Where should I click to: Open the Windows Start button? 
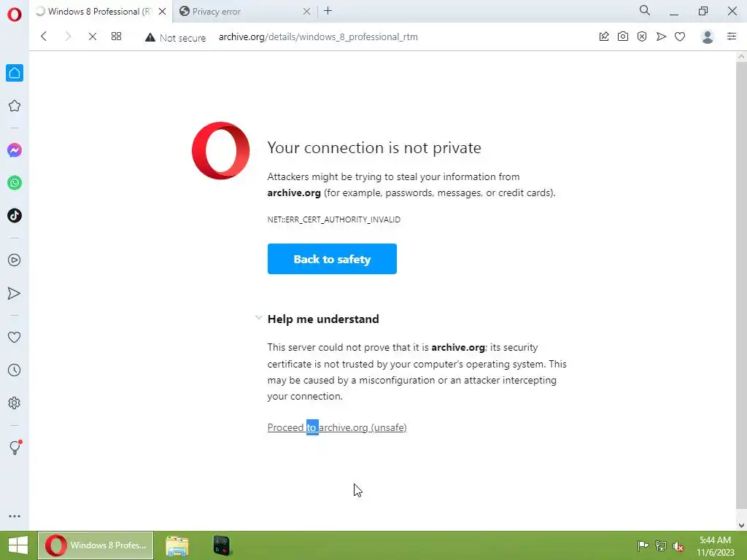coord(18,545)
